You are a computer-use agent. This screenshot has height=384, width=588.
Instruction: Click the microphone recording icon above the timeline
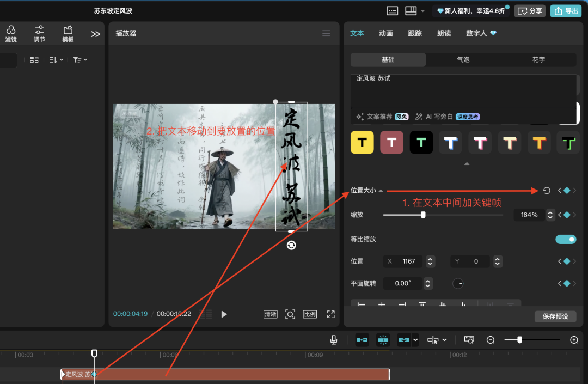point(334,339)
